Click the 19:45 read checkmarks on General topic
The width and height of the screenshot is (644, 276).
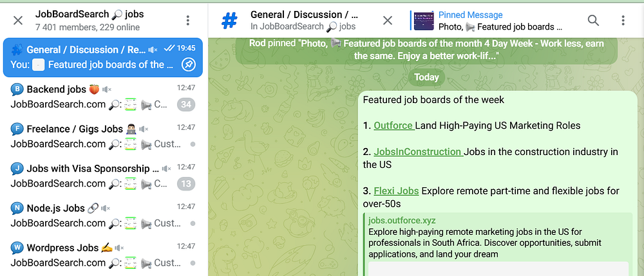pos(169,48)
